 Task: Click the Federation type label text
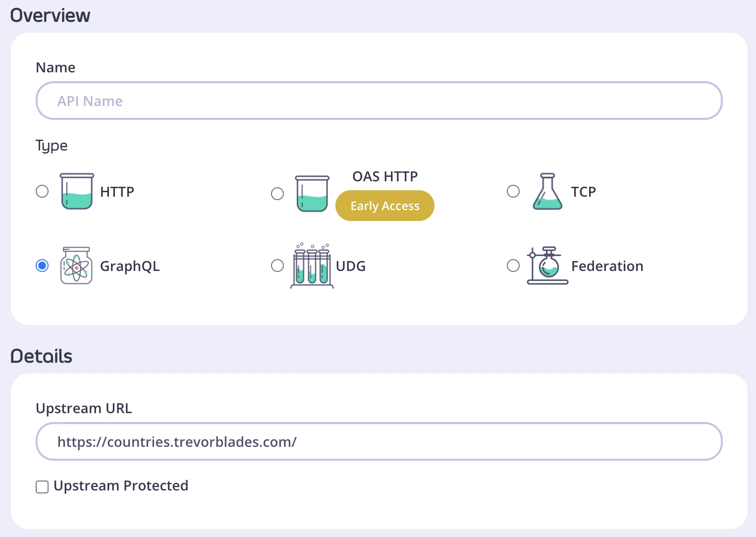[x=607, y=266]
